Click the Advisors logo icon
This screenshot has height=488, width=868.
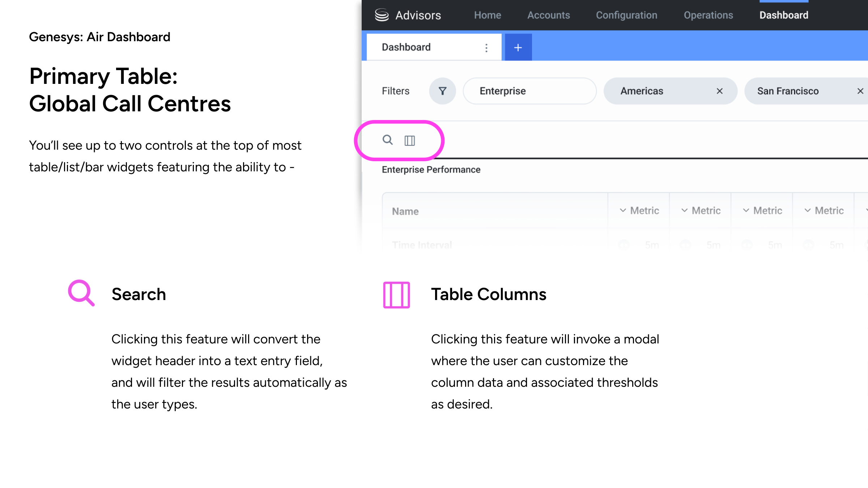tap(382, 15)
